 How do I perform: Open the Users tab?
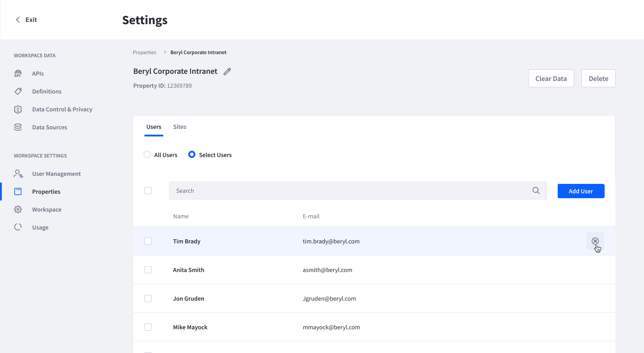pyautogui.click(x=154, y=127)
